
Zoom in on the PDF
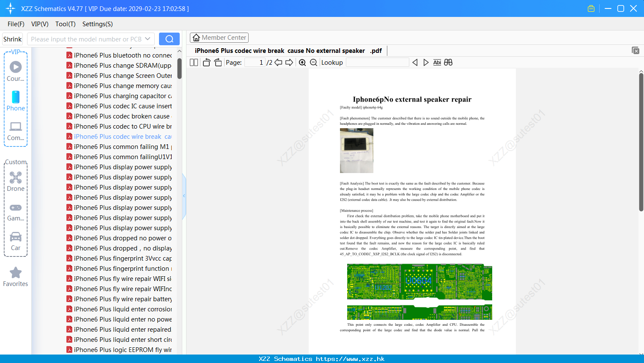pos(302,63)
